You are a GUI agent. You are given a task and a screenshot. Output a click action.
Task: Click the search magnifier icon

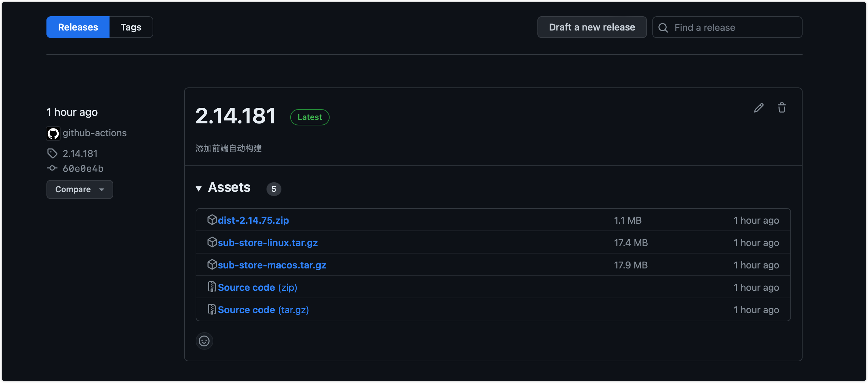tap(663, 28)
